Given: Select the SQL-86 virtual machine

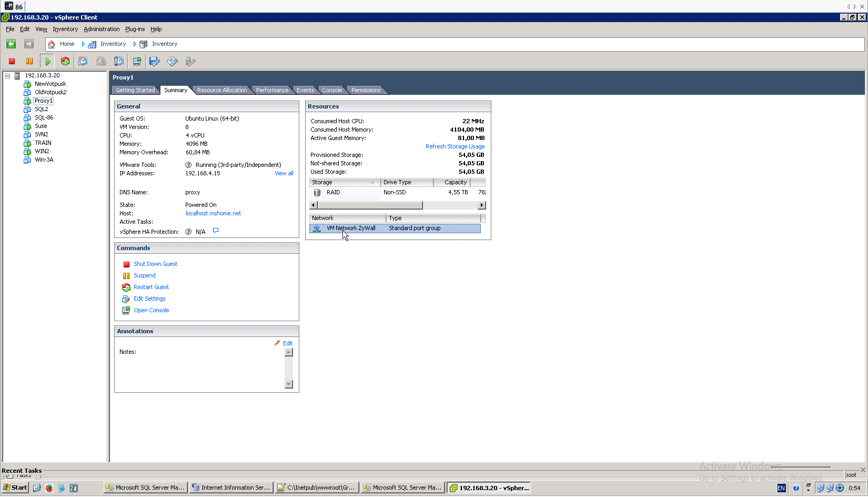Looking at the screenshot, I should (x=44, y=118).
